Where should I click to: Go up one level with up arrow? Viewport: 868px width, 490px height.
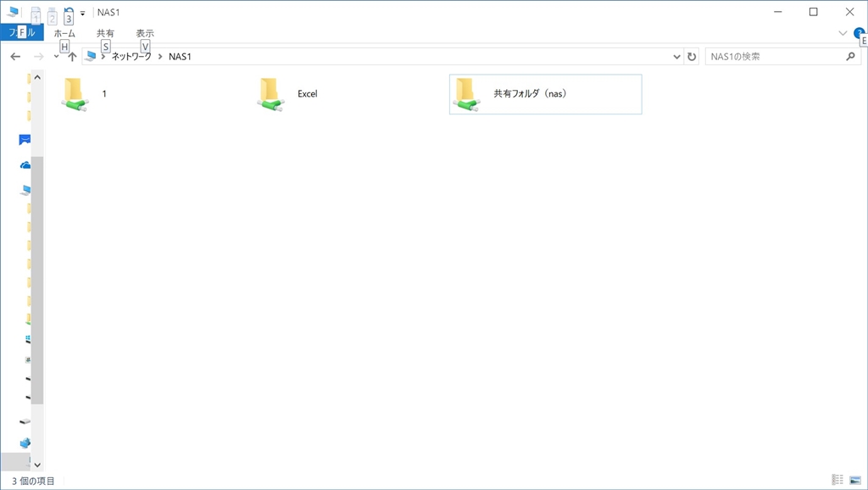click(x=72, y=57)
